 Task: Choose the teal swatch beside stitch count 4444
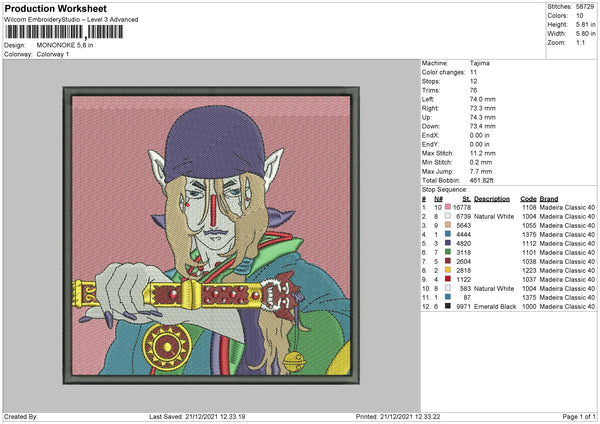tap(448, 234)
